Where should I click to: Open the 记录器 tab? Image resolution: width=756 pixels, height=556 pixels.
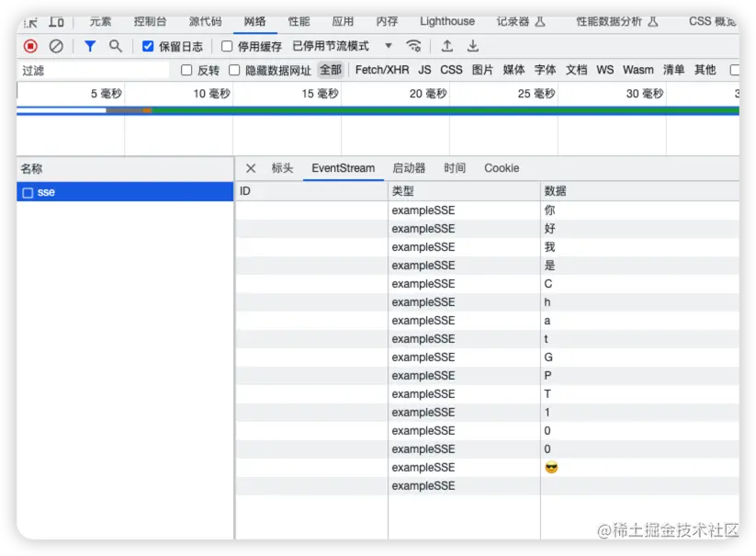pyautogui.click(x=521, y=22)
